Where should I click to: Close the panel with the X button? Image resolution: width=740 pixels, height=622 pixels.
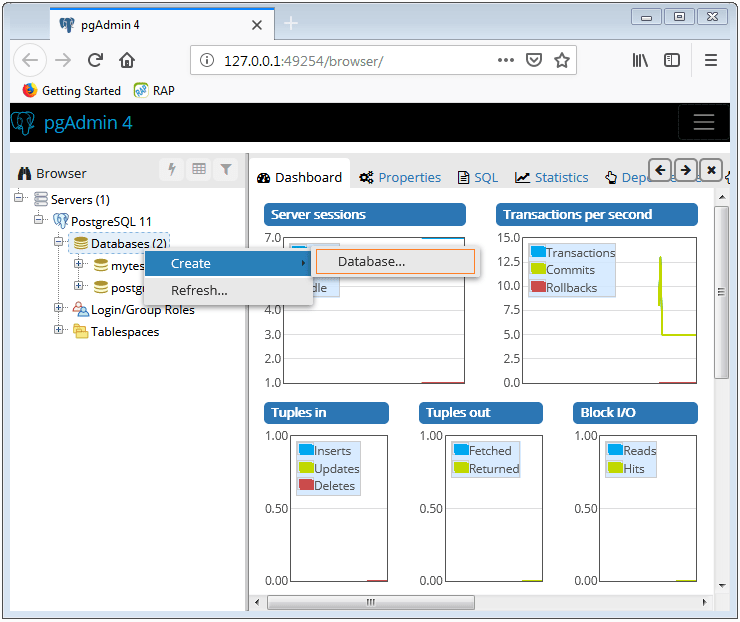[711, 170]
